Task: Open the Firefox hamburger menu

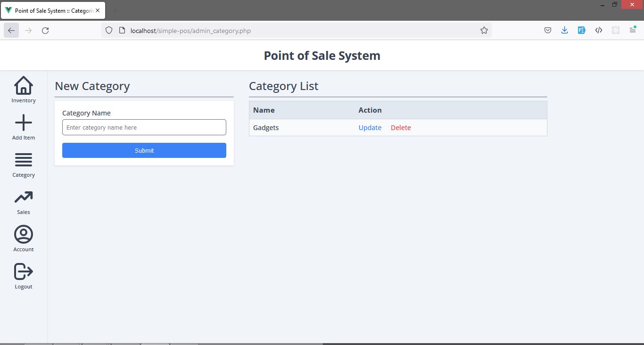Action: click(633, 30)
